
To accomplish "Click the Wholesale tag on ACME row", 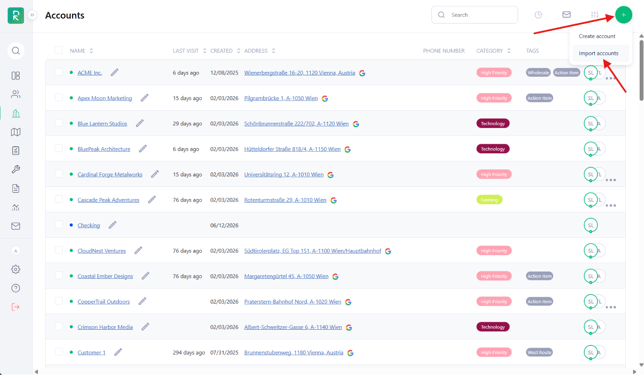I will point(538,73).
